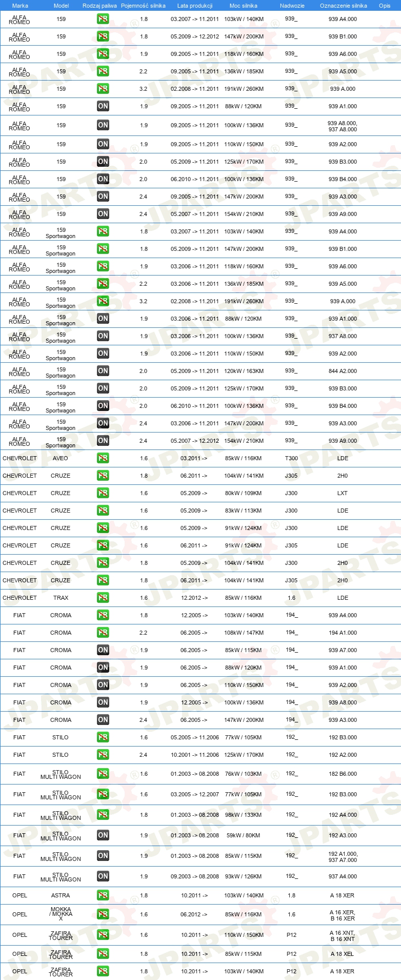Click the '844 A2.000' engine code cell

[343, 371]
